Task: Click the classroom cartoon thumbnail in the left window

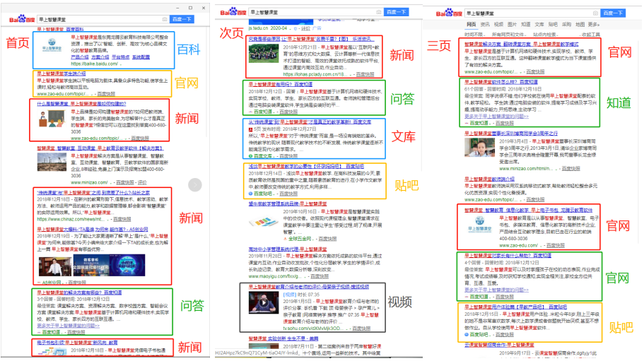Action: 52,118
